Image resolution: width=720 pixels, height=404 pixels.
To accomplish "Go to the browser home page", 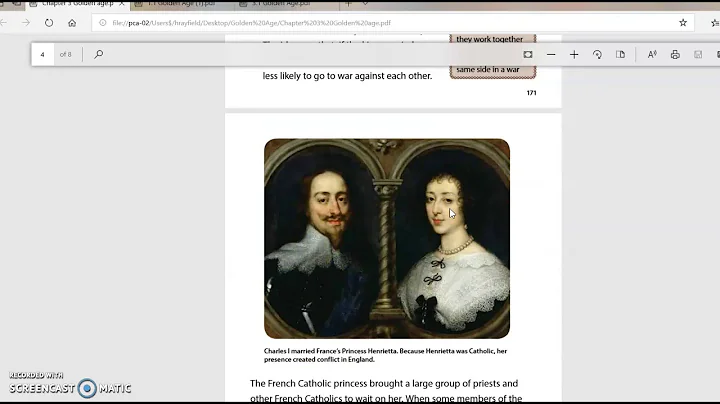I will 72,23.
